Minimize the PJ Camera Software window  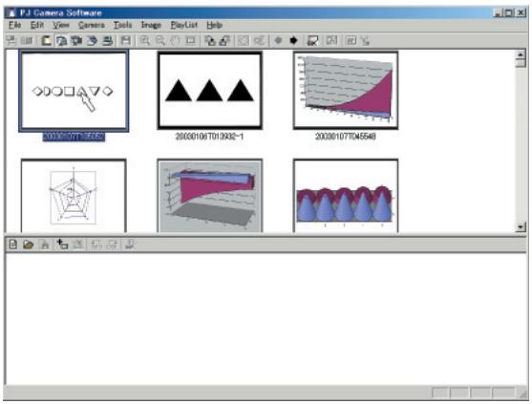498,12
